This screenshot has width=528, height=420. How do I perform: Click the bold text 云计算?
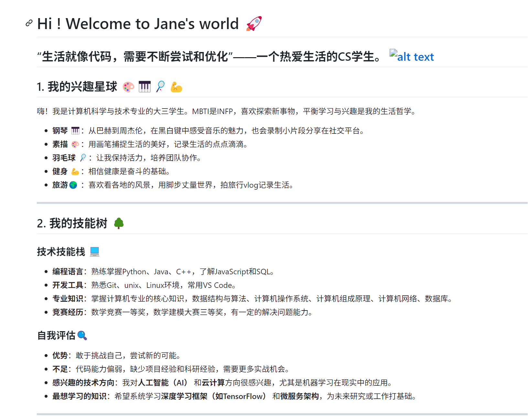point(213,383)
